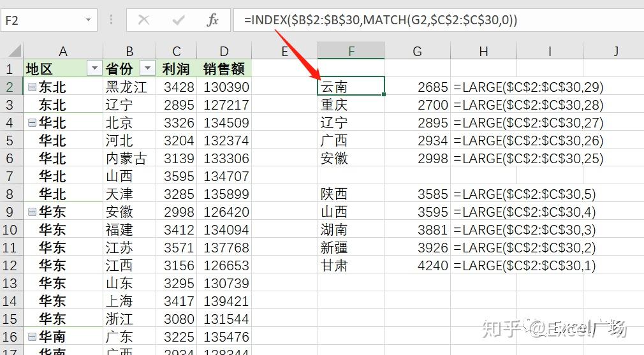Open the 地区 filter dropdown
644x355 pixels.
point(94,69)
